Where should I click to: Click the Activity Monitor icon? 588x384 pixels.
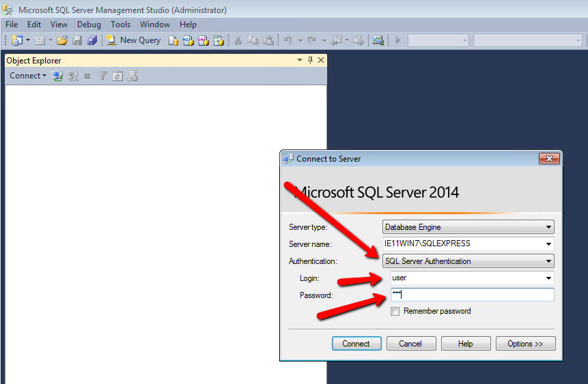point(378,40)
